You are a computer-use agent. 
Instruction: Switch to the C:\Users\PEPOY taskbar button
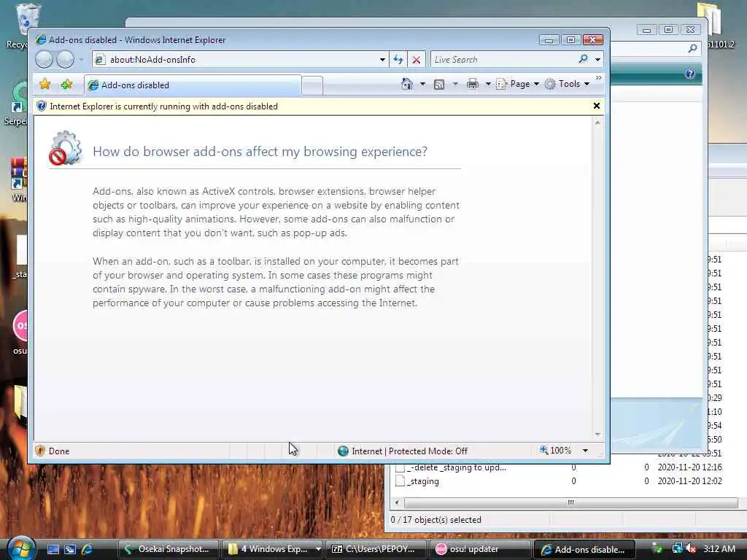(376, 549)
